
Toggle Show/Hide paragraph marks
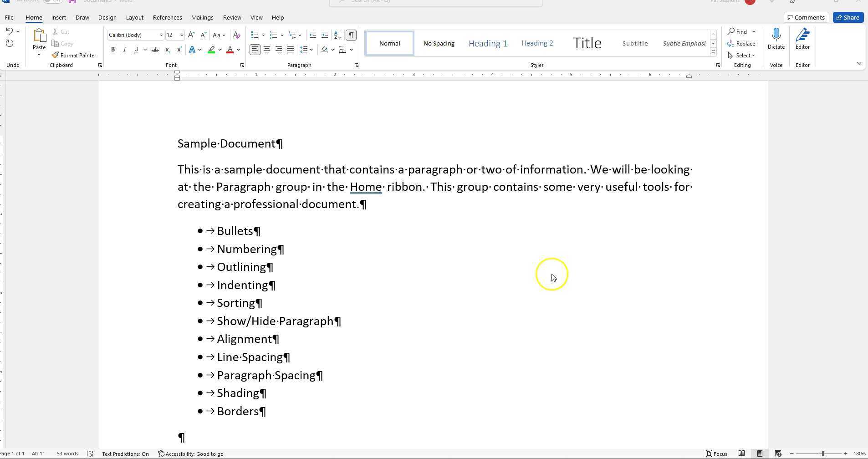(x=351, y=35)
